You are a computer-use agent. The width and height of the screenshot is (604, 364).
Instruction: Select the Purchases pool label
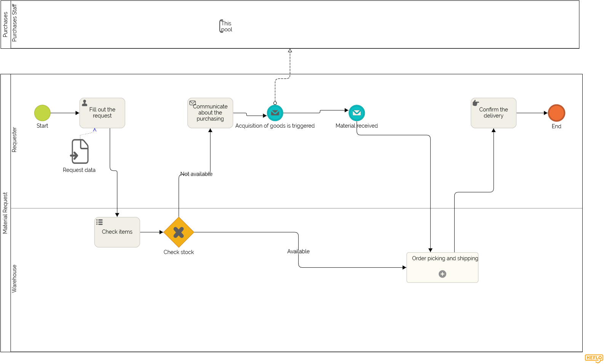5,24
